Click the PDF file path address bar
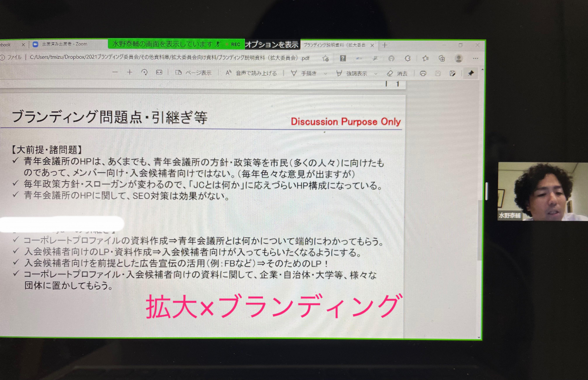Image resolution: width=588 pixels, height=380 pixels. (x=169, y=58)
